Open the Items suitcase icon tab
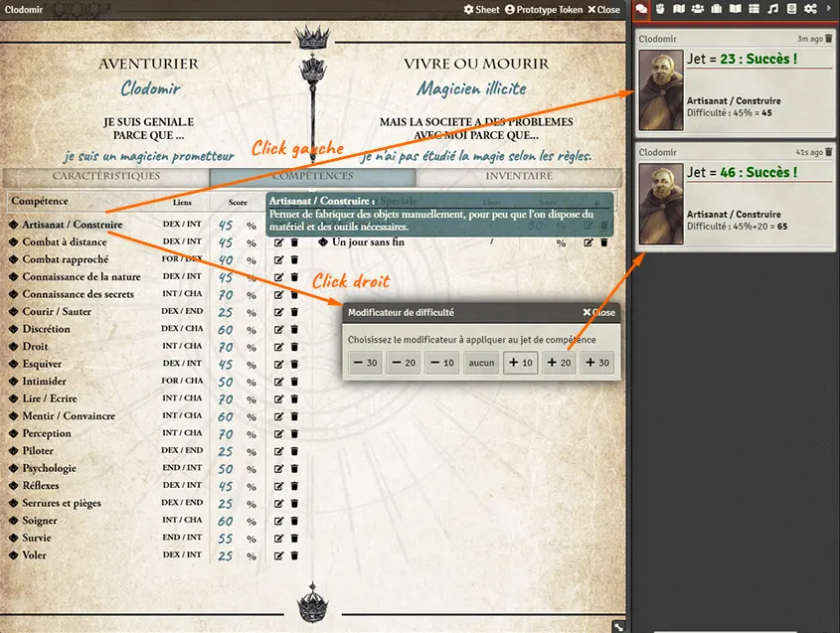The image size is (840, 633). tap(717, 9)
